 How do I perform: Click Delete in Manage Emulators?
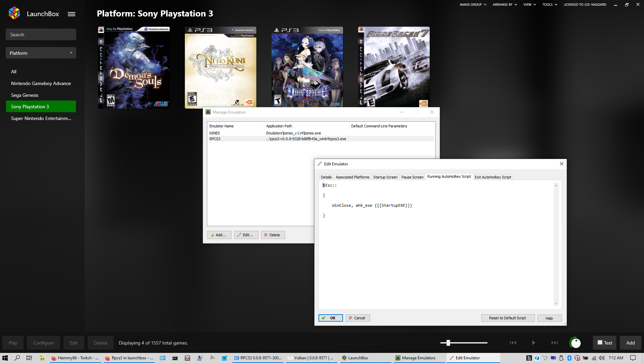coord(273,235)
